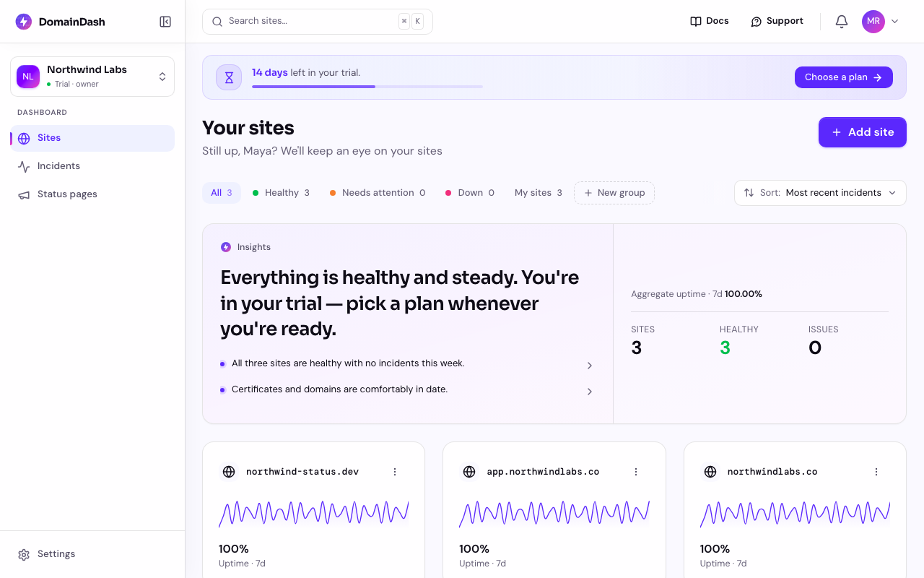
Task: Open the app.northwindlabs.co site name
Action: (x=543, y=472)
